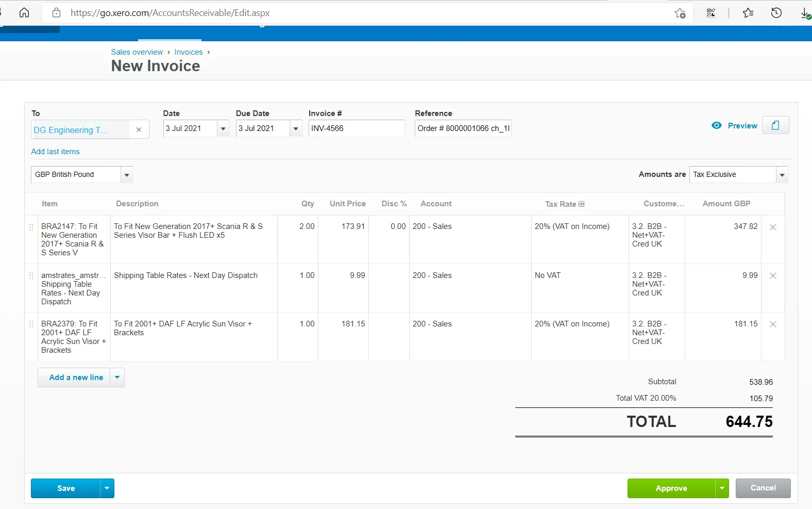Select item cell BRA2147

[73, 240]
